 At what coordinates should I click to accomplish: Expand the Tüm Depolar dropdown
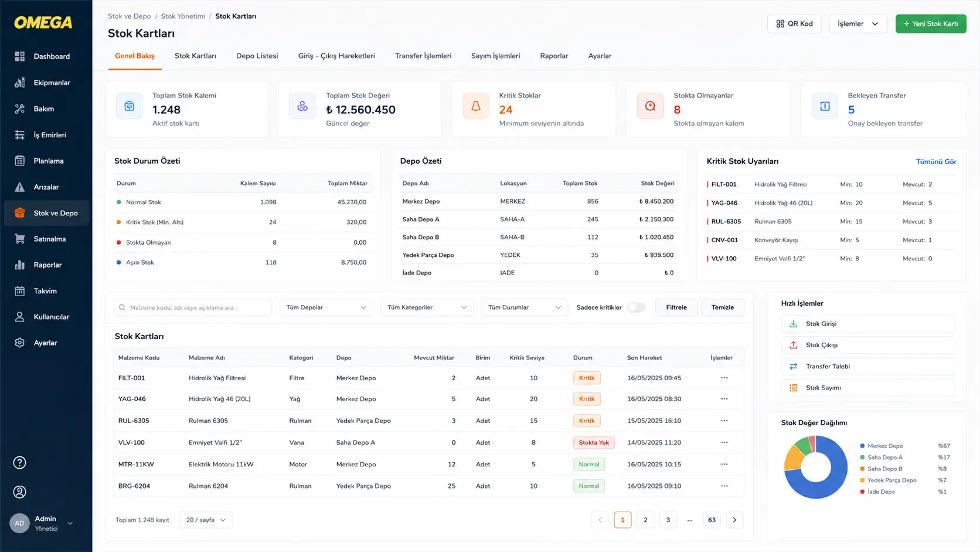click(x=326, y=307)
